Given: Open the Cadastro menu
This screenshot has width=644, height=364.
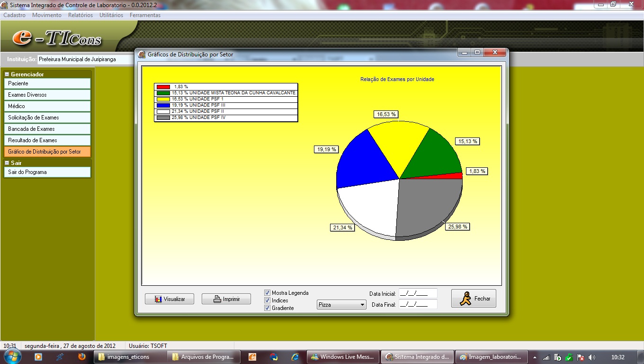Looking at the screenshot, I should (x=15, y=15).
